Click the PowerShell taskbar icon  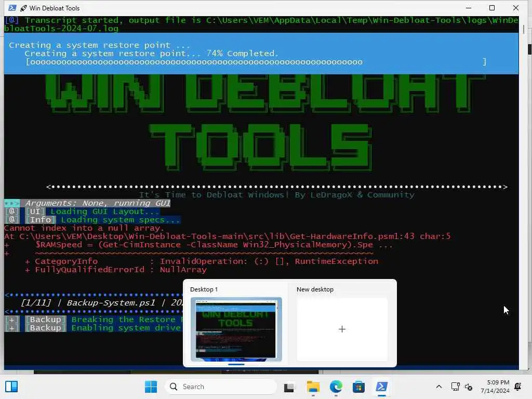click(382, 387)
